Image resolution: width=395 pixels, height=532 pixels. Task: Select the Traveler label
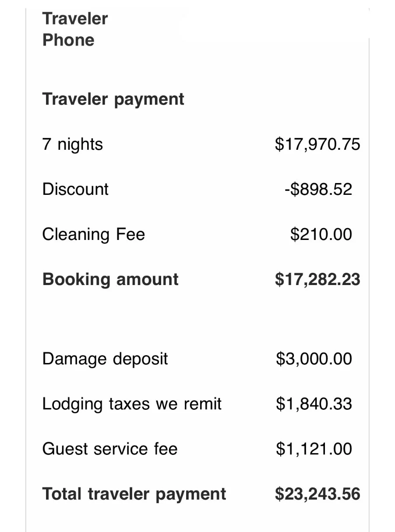tap(75, 19)
